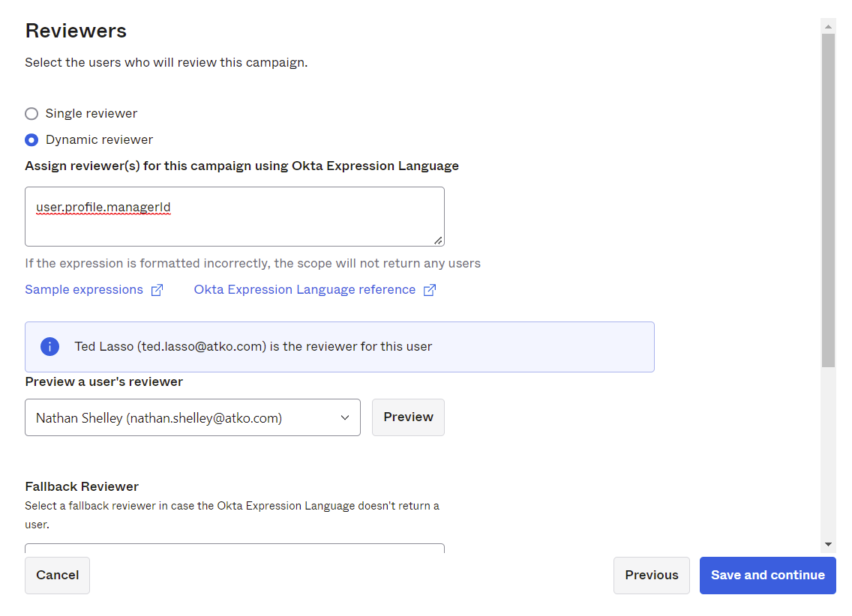Select the Single reviewer radio button
This screenshot has height=616, width=852.
point(31,114)
